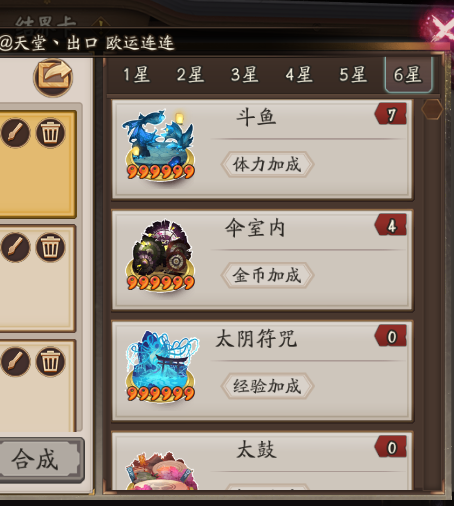This screenshot has width=454, height=506.
Task: Click the second slot's trash delete icon
Action: tap(50, 247)
